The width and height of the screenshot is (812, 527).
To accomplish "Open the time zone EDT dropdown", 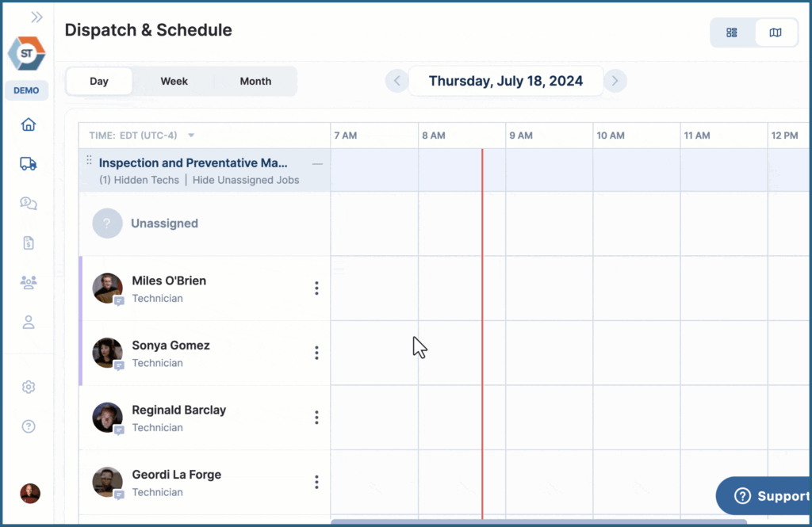I will [191, 136].
